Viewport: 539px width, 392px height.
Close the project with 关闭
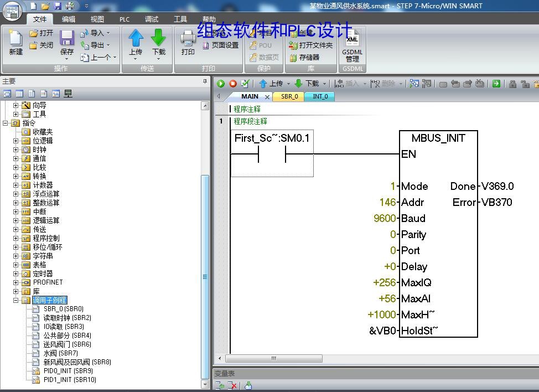coord(41,45)
